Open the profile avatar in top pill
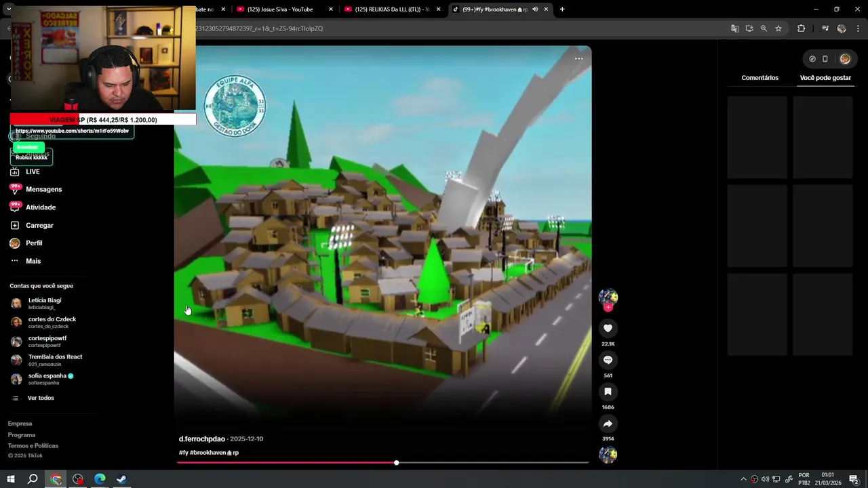868x488 pixels. click(x=845, y=59)
